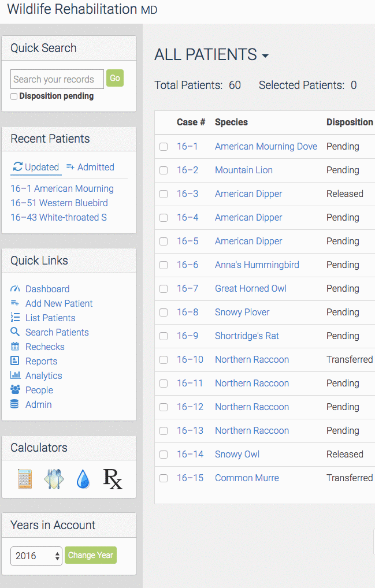Click the Reports document icon

click(14, 361)
